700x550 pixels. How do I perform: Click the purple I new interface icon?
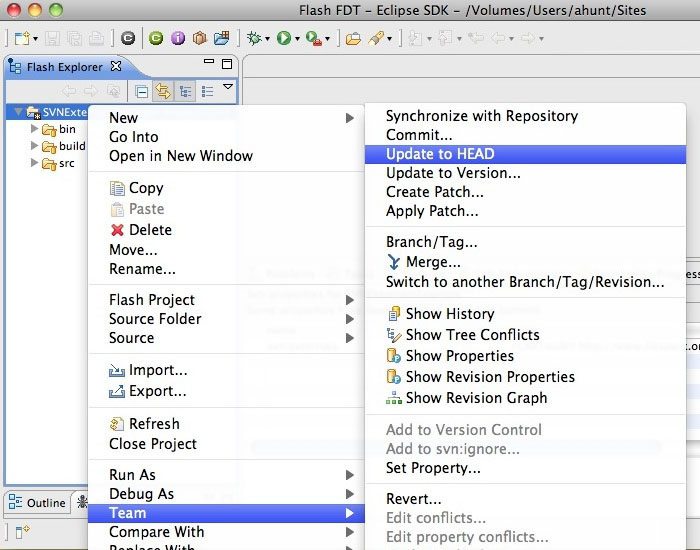tap(178, 38)
